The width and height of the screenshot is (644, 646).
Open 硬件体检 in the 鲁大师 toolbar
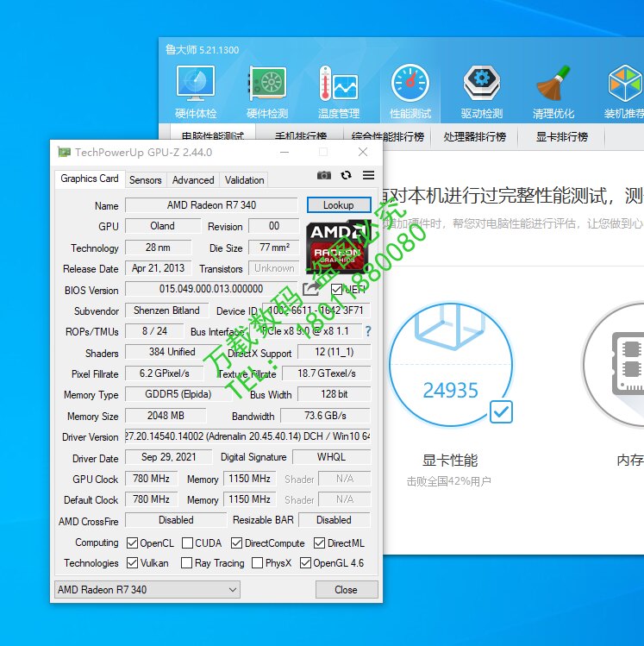click(x=196, y=92)
